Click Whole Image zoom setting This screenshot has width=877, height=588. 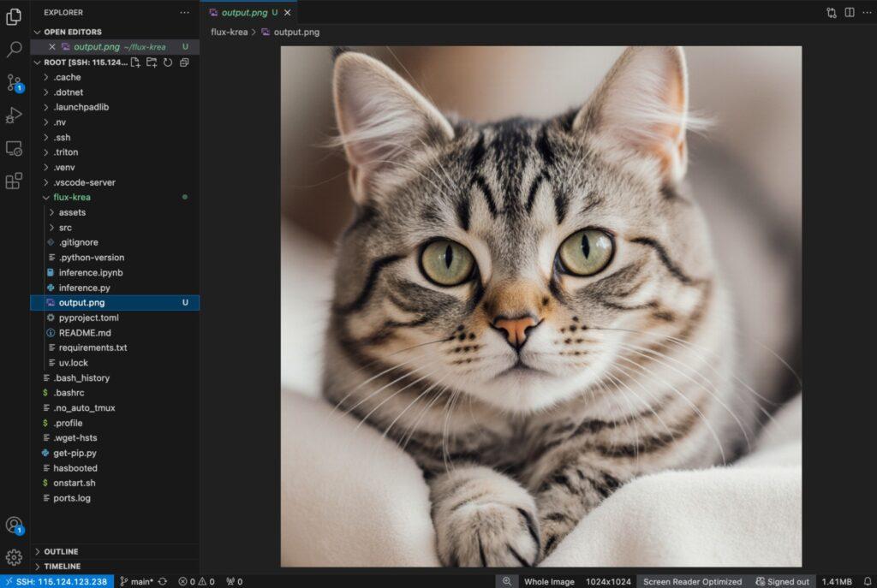click(x=549, y=581)
